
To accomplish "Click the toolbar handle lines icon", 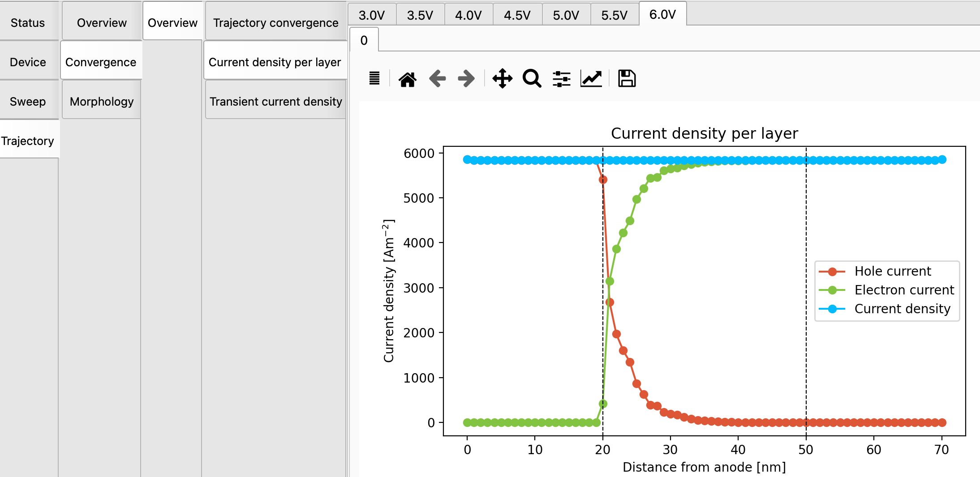I will pos(374,79).
